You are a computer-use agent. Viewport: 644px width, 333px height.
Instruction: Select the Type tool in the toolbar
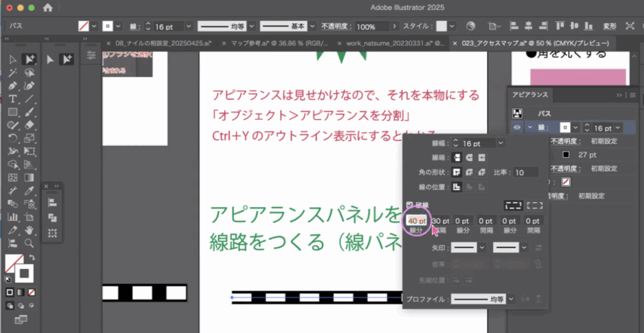point(13,99)
